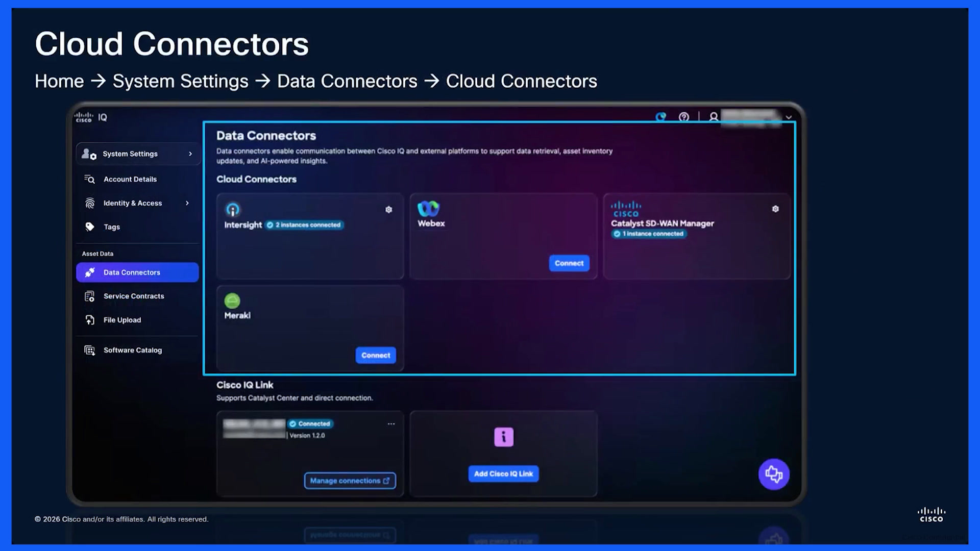Image resolution: width=980 pixels, height=551 pixels.
Task: Click the Tags label icon
Action: tap(90, 227)
